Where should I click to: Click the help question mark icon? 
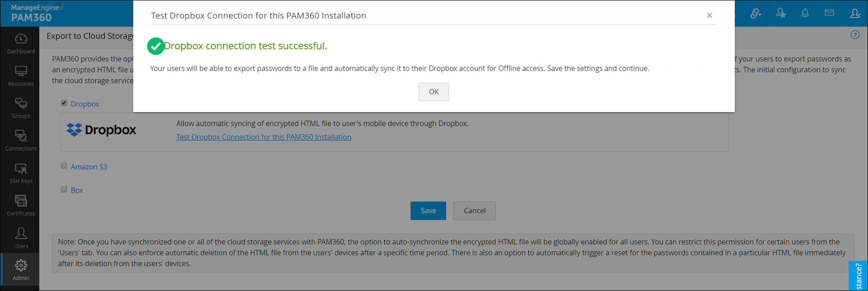point(855,35)
